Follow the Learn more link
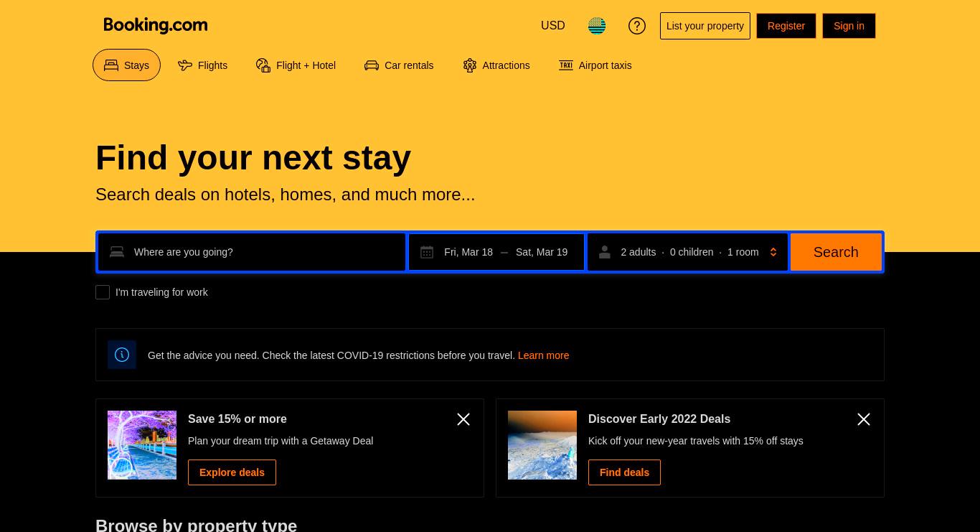This screenshot has height=532, width=980. 543,355
